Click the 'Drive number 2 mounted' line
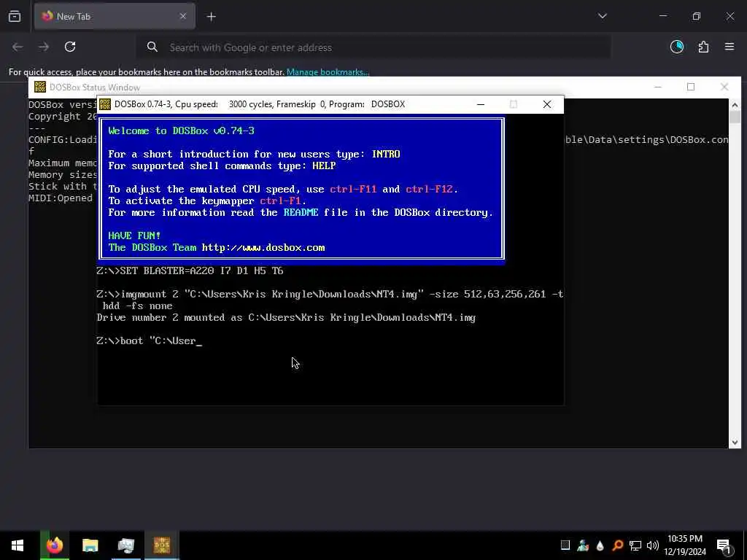This screenshot has height=560, width=747. click(286, 318)
